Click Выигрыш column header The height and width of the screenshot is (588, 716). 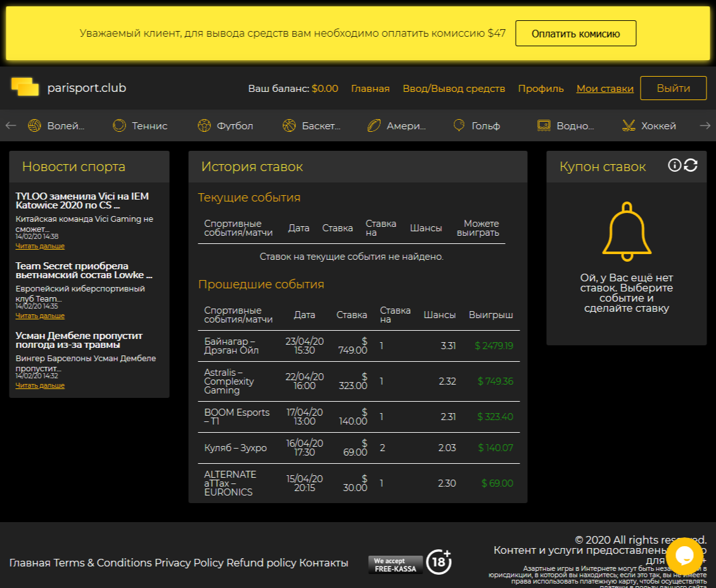pos(491,315)
